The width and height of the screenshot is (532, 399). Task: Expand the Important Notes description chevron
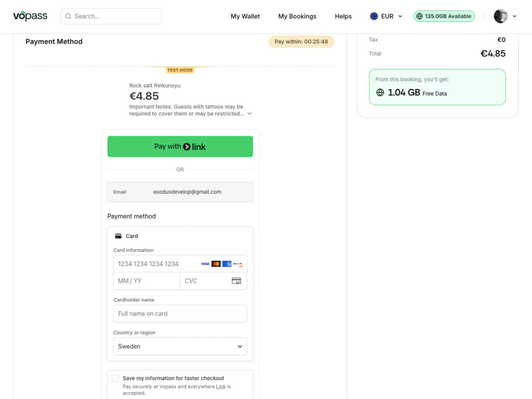(250, 114)
